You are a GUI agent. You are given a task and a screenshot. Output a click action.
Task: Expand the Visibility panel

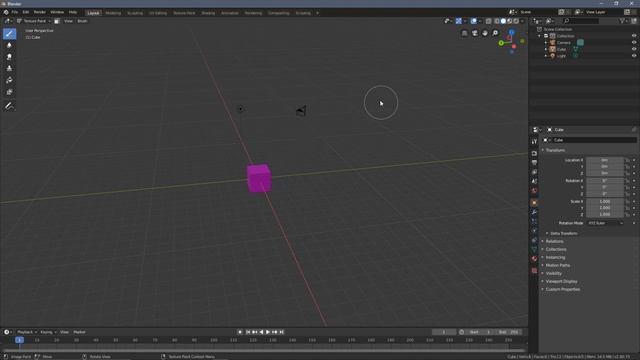point(553,273)
